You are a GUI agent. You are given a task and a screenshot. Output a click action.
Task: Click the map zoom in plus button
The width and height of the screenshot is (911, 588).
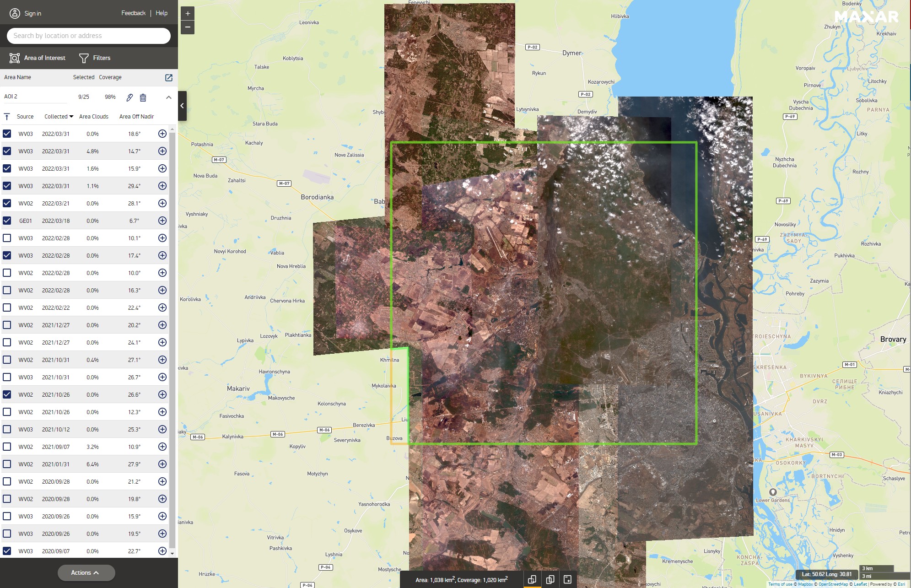pyautogui.click(x=188, y=13)
